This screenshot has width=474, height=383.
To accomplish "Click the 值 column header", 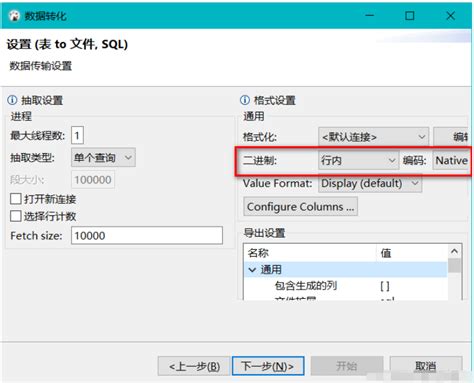I will [x=412, y=253].
